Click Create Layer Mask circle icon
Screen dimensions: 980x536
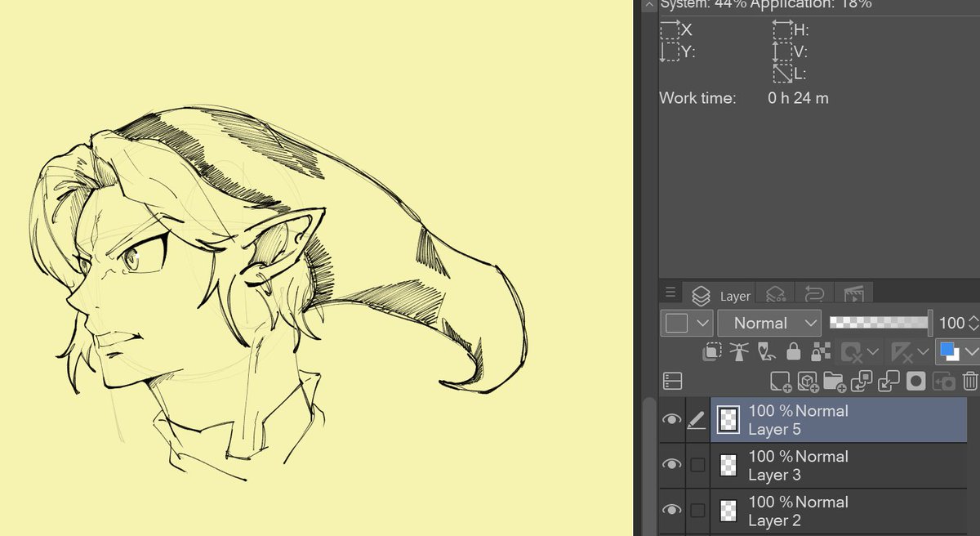(x=916, y=382)
